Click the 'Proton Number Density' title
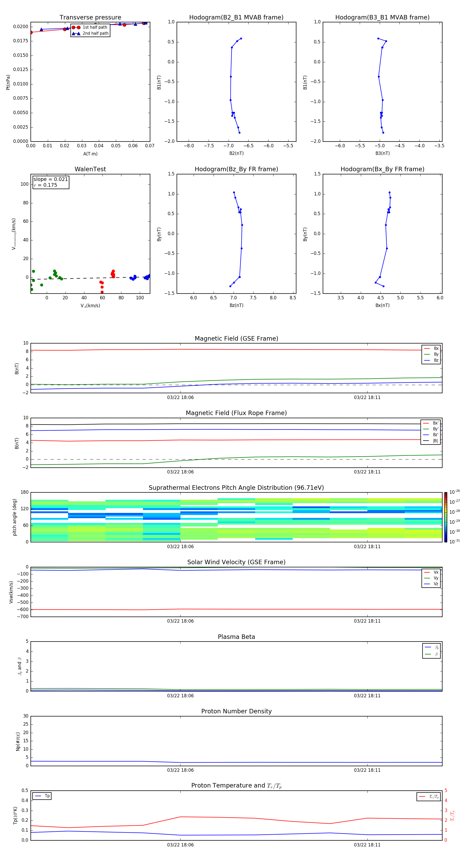Screen dimensions: 473x868 (x=236, y=711)
